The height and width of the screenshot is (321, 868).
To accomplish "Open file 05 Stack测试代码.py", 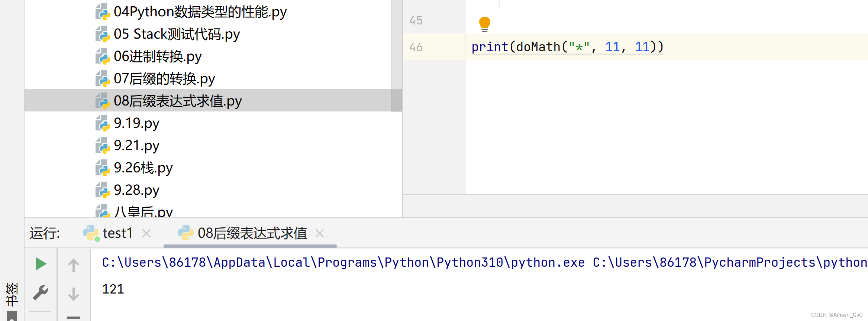I will click(177, 34).
